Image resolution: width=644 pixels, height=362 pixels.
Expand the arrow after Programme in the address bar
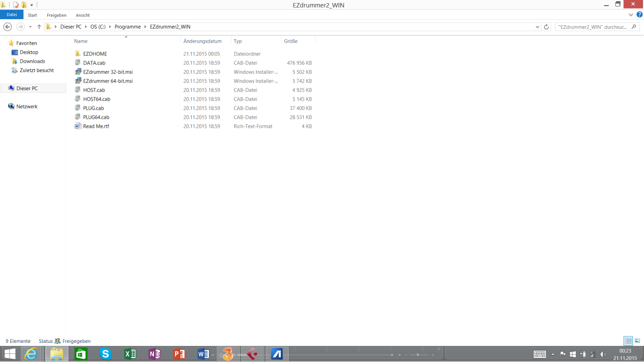click(x=145, y=27)
